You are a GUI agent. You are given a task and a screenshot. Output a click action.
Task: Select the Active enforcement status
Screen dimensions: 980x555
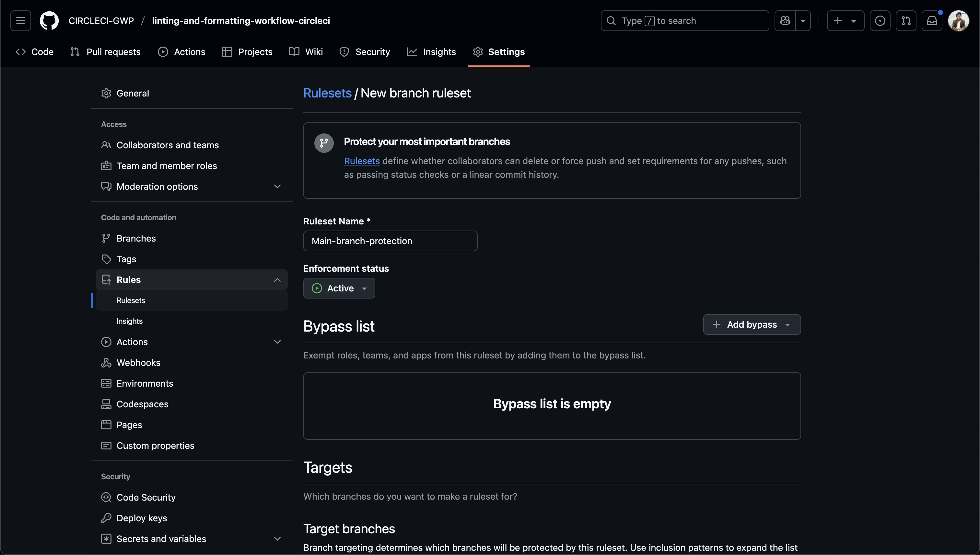[x=339, y=288]
